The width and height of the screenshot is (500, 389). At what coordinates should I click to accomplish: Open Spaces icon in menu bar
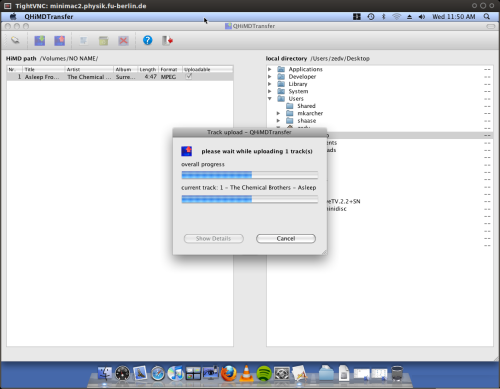(357, 16)
